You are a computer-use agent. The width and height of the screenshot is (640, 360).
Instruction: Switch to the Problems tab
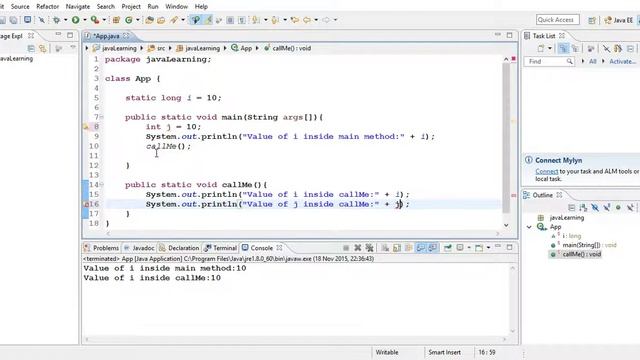pos(102,248)
